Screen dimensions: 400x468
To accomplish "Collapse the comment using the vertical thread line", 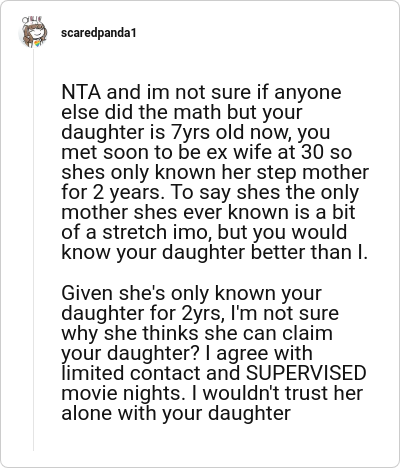I will [33, 250].
